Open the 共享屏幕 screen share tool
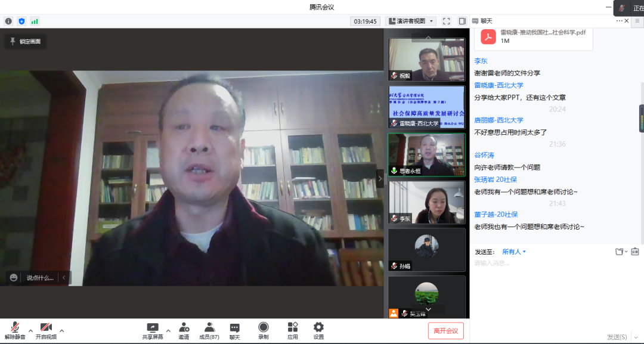Viewport: 644px width, 344px height. click(153, 330)
